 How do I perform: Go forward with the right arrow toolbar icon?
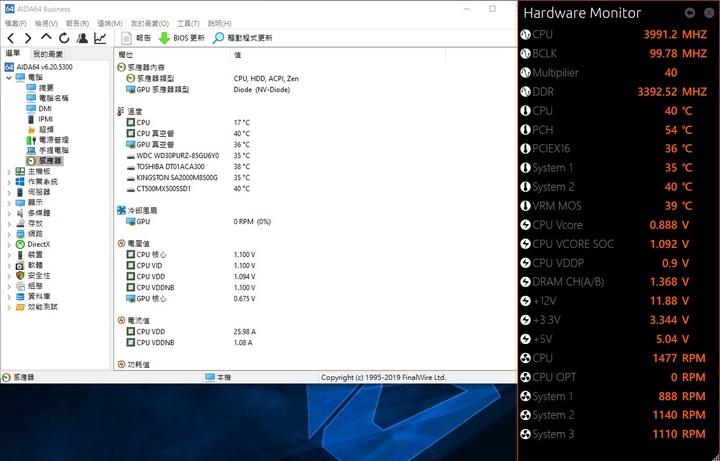click(28, 38)
